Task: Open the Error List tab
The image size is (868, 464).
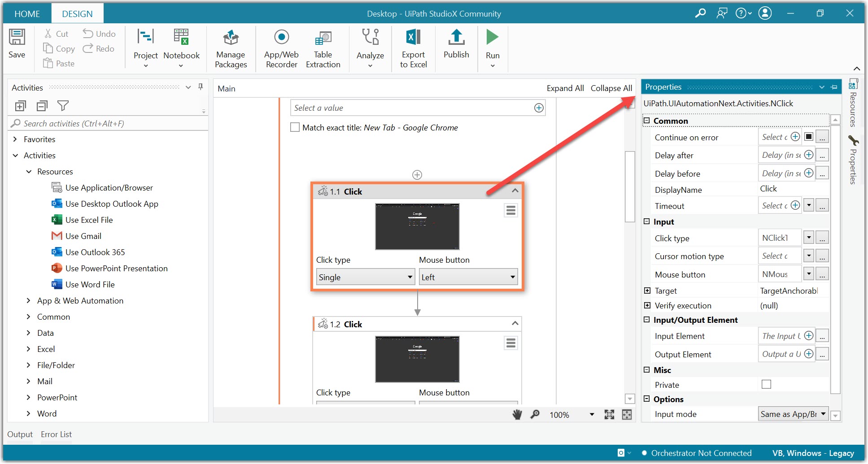Action: pyautogui.click(x=56, y=434)
